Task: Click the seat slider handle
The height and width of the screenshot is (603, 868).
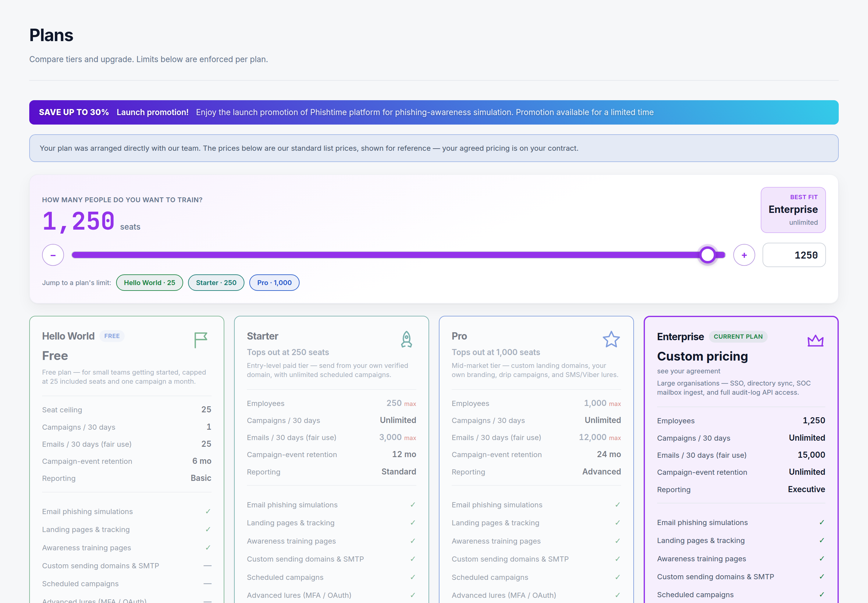Action: (x=707, y=255)
